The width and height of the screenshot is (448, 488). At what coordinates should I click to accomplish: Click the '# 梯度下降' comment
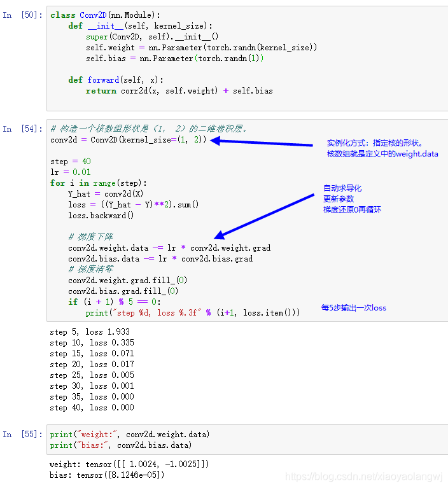point(90,237)
